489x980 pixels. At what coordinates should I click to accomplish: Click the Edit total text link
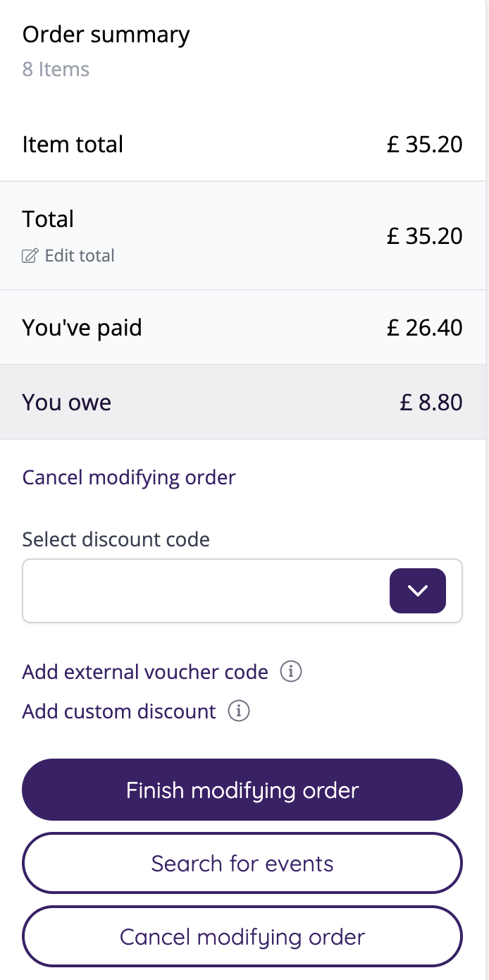pos(79,256)
